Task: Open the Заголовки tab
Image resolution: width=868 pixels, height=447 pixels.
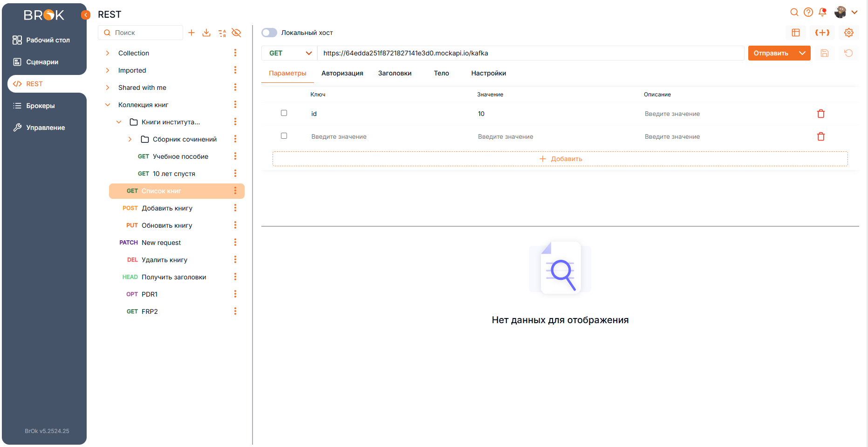Action: pos(395,73)
